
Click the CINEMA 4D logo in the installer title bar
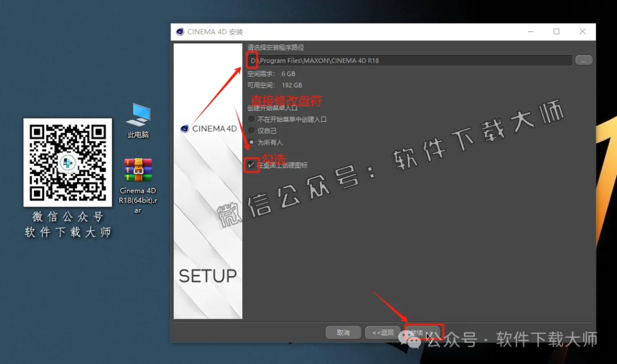point(181,31)
